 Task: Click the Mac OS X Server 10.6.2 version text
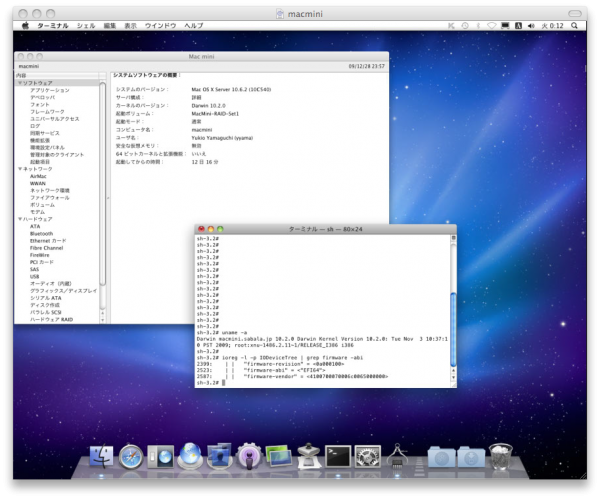pos(231,90)
